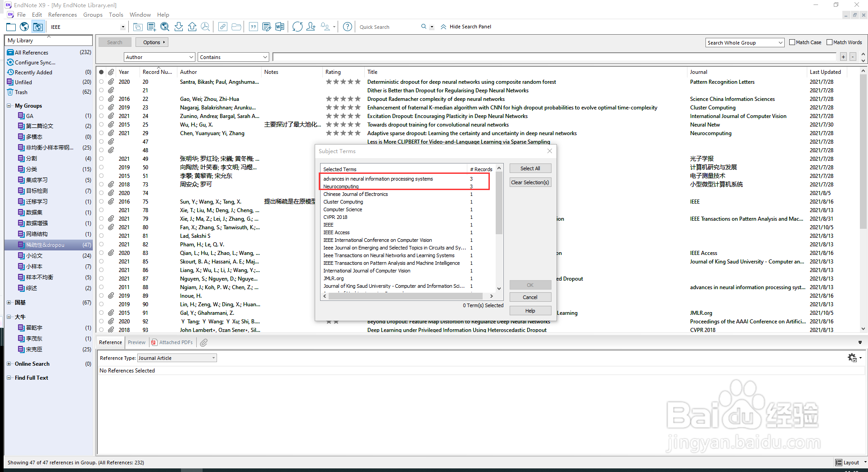
Task: Click the read/unread dot column header
Action: [101, 72]
